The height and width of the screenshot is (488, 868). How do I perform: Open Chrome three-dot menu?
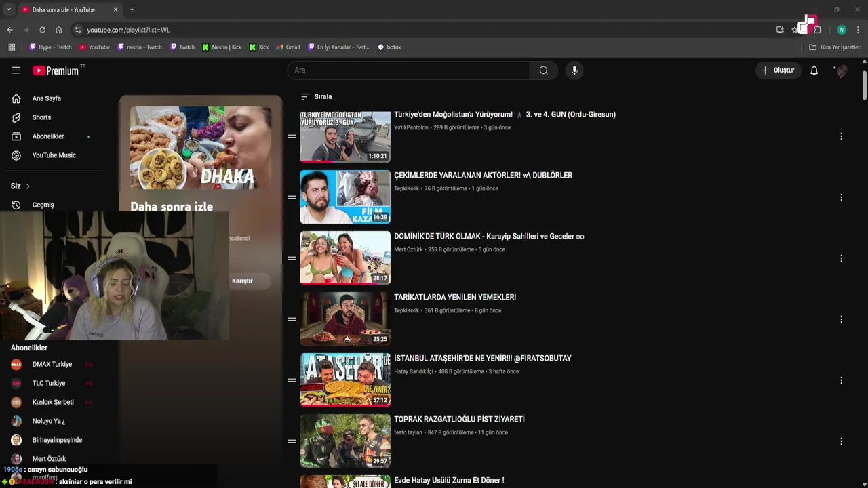pyautogui.click(x=858, y=30)
